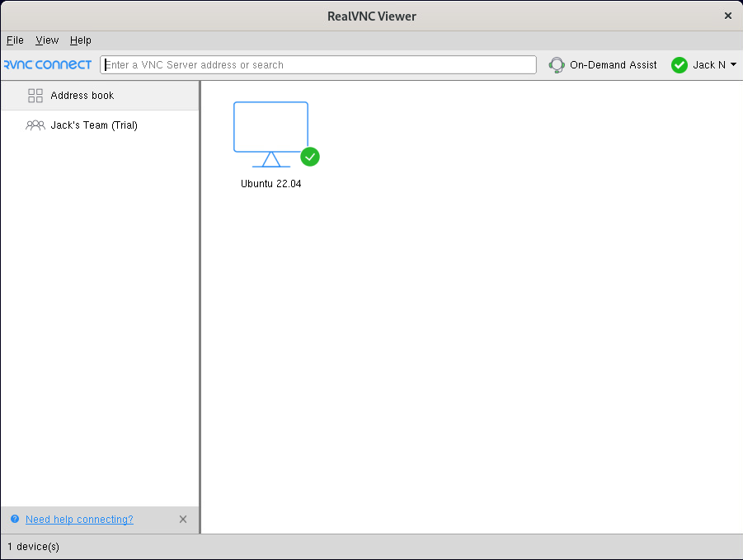This screenshot has height=560, width=743.
Task: Click the On-Demand Assist headset icon
Action: pyautogui.click(x=557, y=65)
